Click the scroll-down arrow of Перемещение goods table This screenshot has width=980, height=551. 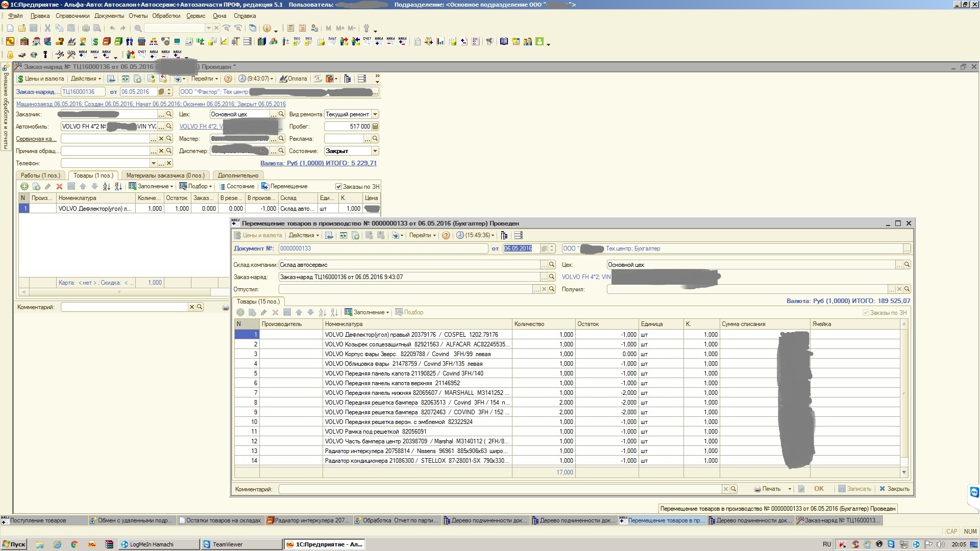904,472
